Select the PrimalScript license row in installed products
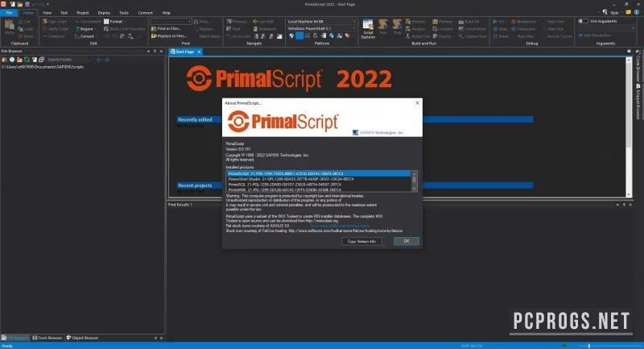644x349 pixels. tap(319, 173)
